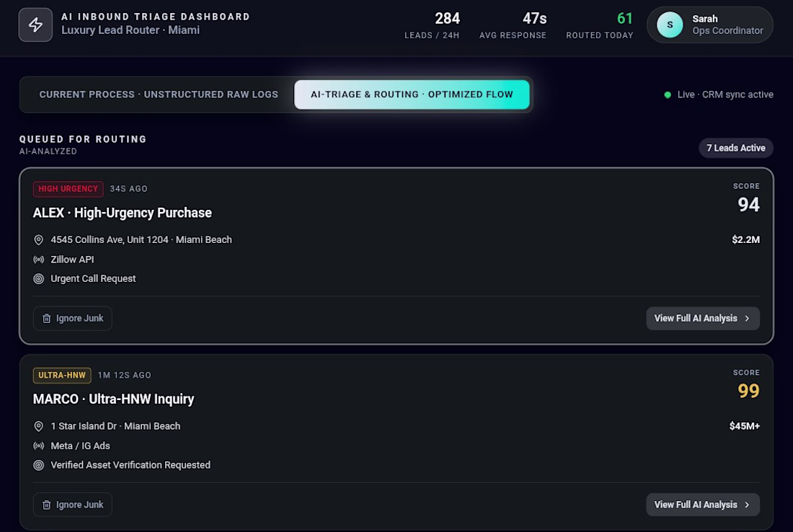
Task: Click the trash icon in ALEX's card
Action: coord(47,319)
